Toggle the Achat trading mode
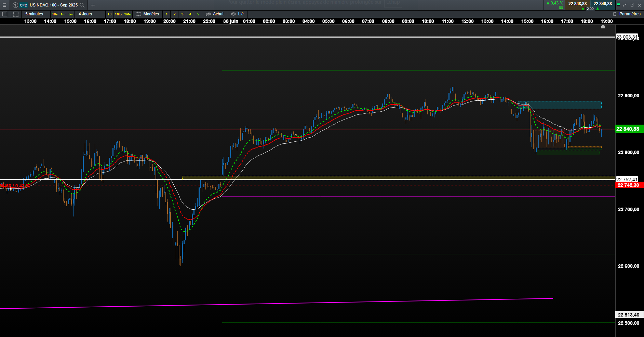Screen dimensions: 644x337 coord(215,14)
